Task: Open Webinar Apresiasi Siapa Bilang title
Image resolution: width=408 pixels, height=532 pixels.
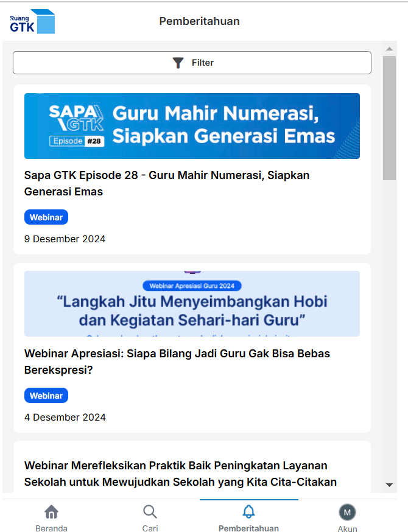Action: (177, 362)
